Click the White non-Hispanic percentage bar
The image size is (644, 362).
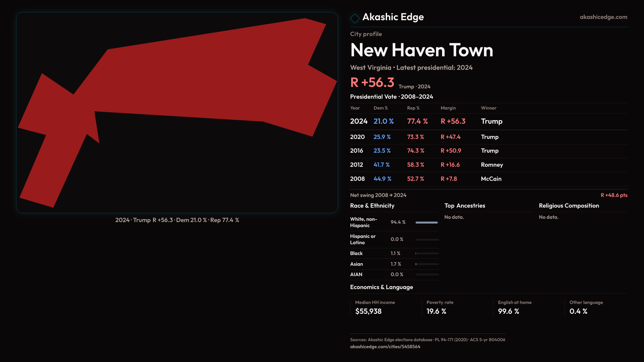click(427, 223)
